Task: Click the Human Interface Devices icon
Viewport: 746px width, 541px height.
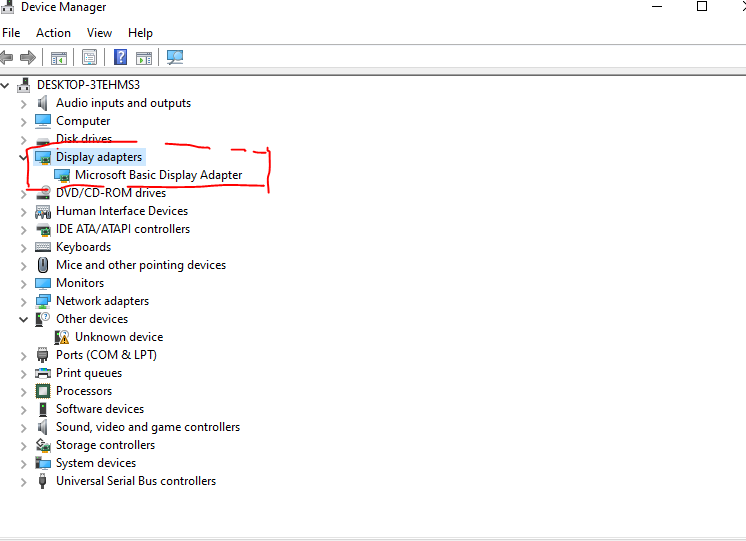Action: coord(43,211)
